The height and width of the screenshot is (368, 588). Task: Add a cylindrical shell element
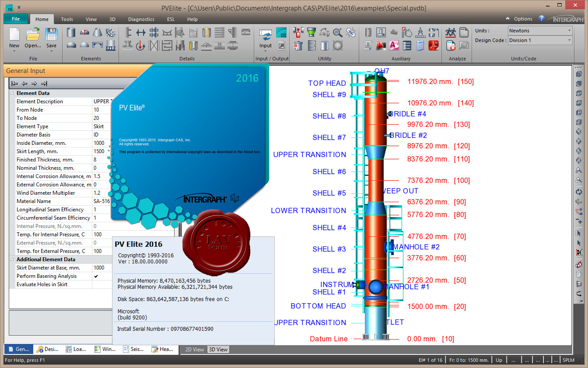71,32
